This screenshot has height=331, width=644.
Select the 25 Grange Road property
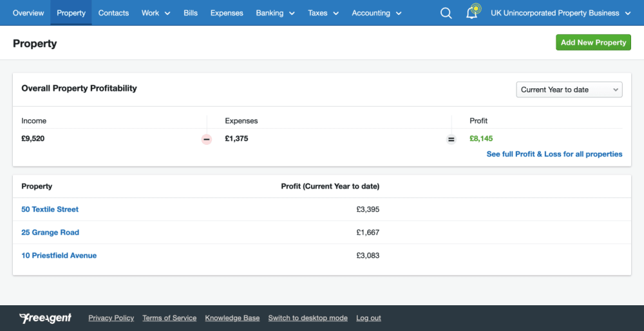click(50, 232)
